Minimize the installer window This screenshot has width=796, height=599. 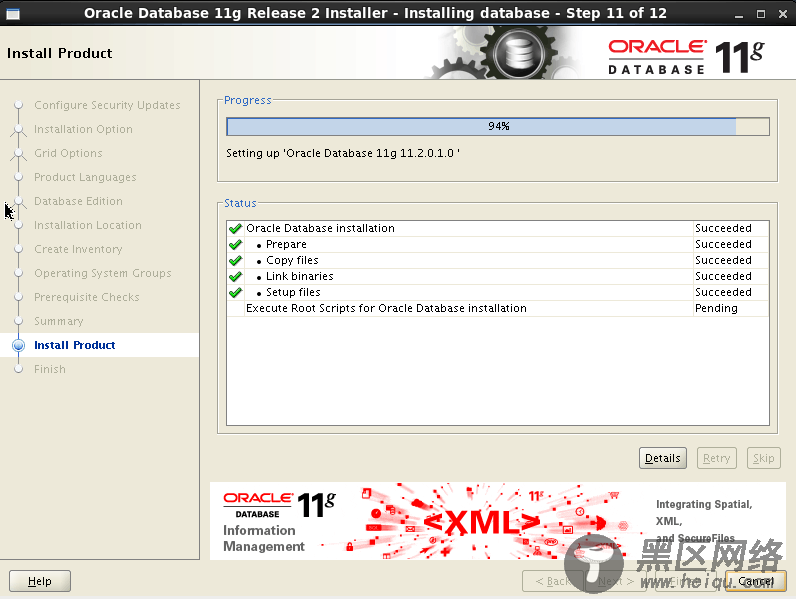coord(739,14)
